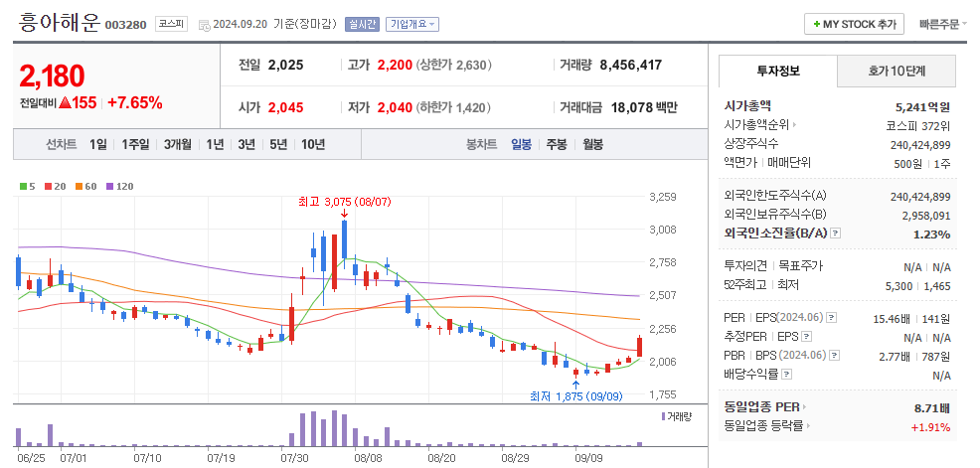Click the MY STOCK 추가 button
The height and width of the screenshot is (468, 980).
(x=854, y=25)
